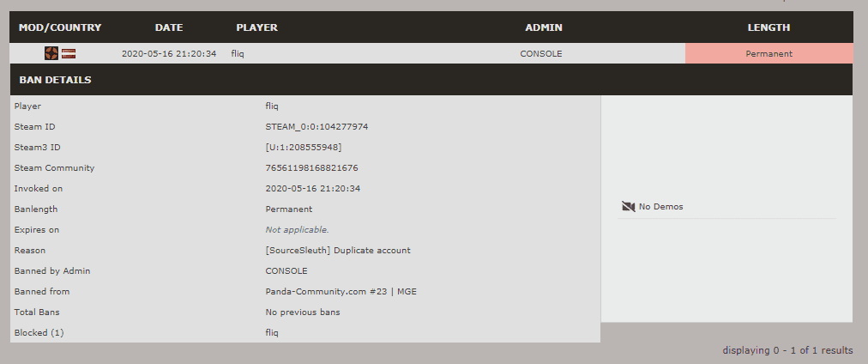The width and height of the screenshot is (868, 364).
Task: Click the ban row date 2020-05-16 21:20:34
Action: (169, 53)
